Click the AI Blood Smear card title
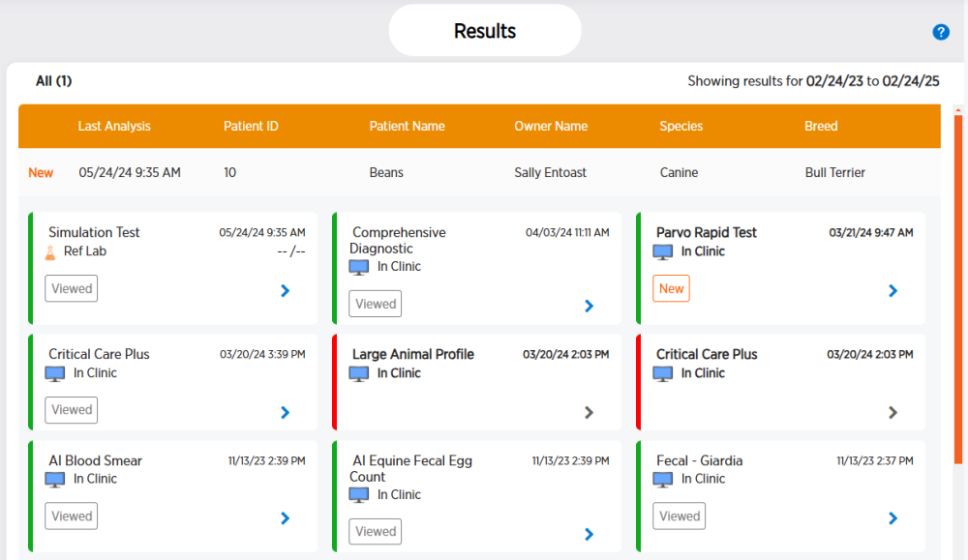 coord(95,460)
